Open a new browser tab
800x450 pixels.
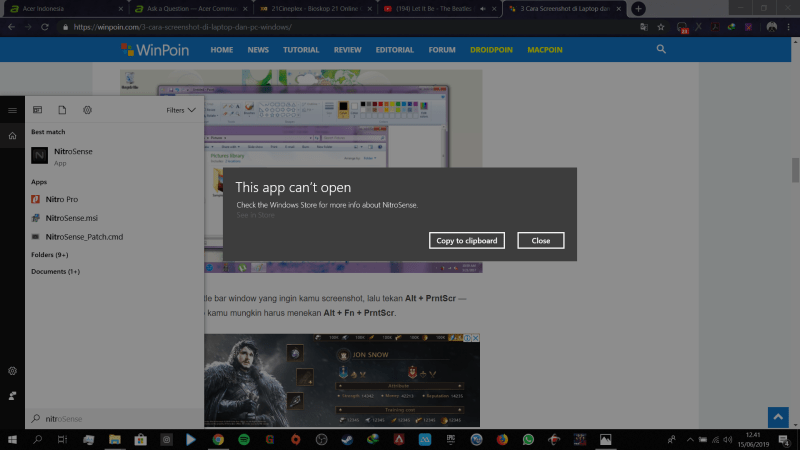638,9
